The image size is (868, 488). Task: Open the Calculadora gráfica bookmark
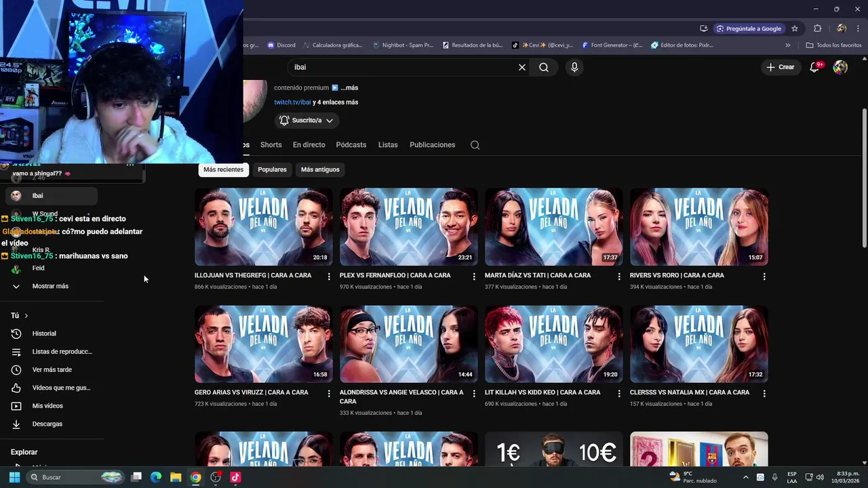[333, 45]
